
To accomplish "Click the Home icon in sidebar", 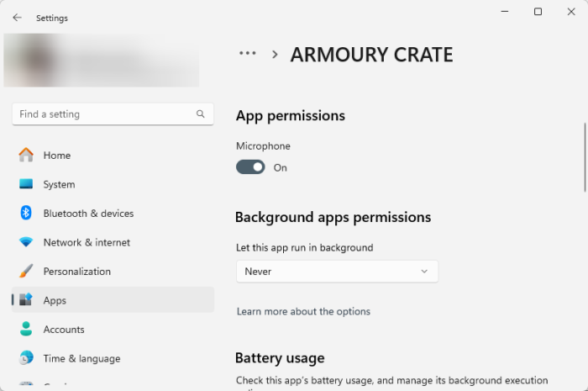I will point(26,156).
